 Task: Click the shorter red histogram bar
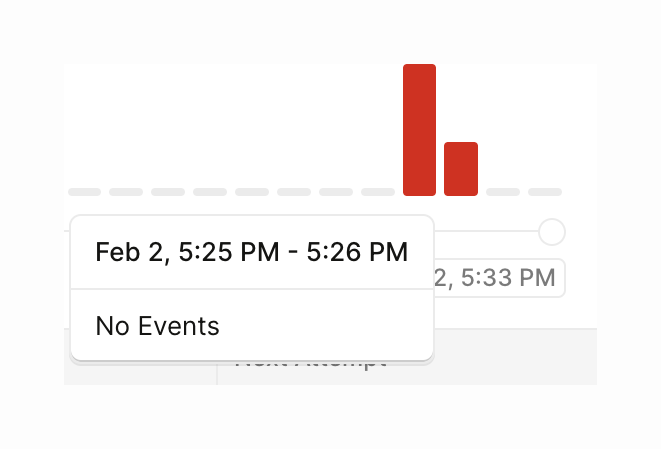click(x=461, y=168)
